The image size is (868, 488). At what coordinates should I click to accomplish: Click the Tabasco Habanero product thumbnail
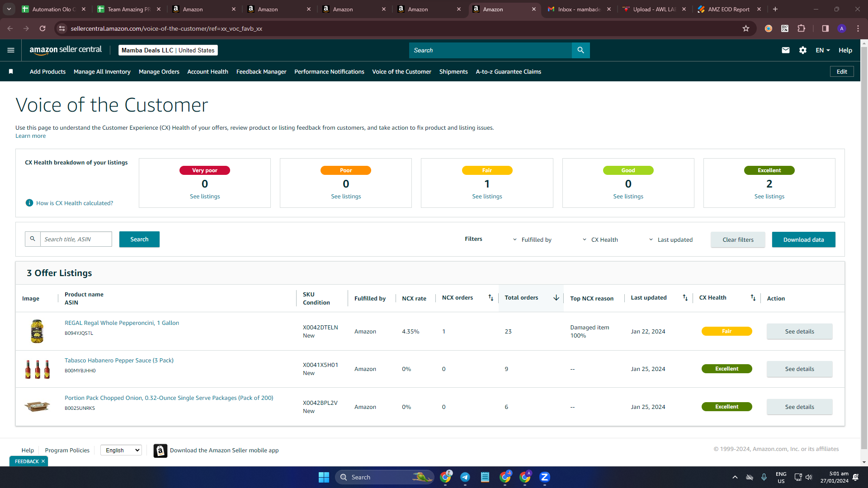(x=38, y=369)
